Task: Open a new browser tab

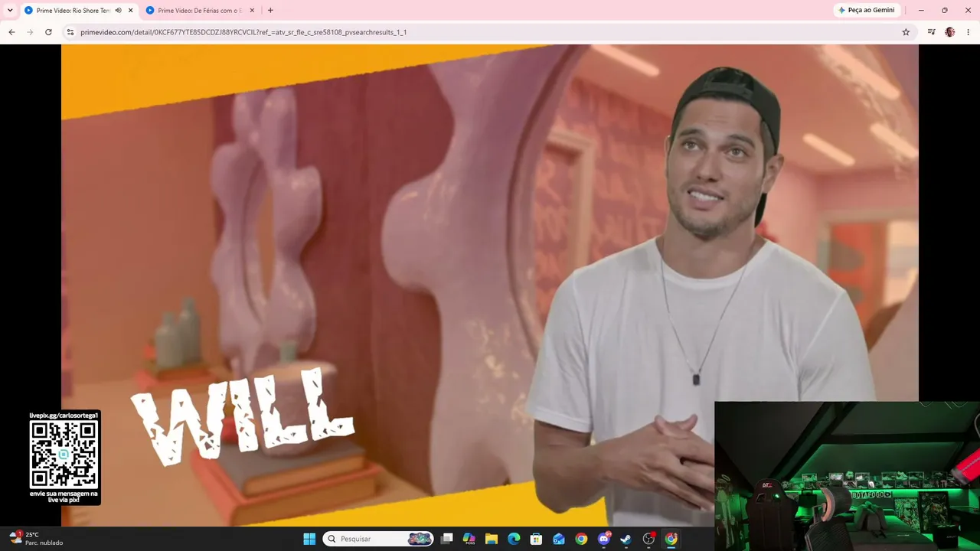Action: point(270,11)
